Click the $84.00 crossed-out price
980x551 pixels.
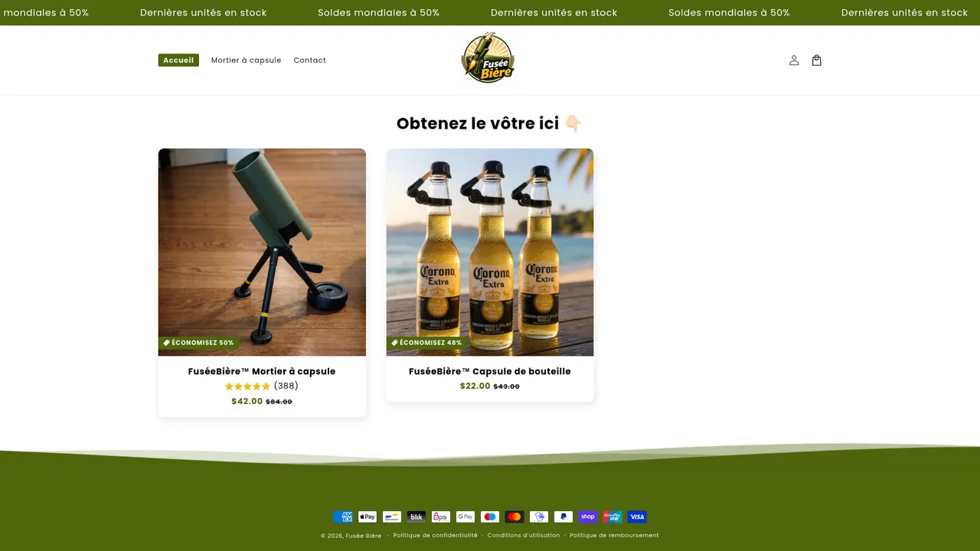tap(279, 402)
